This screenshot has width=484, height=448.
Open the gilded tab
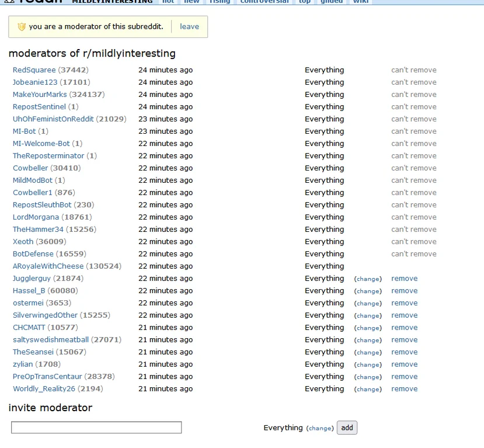(x=332, y=2)
